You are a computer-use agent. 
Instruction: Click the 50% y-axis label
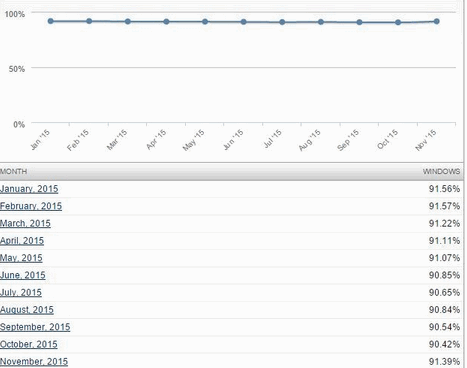pos(17,69)
